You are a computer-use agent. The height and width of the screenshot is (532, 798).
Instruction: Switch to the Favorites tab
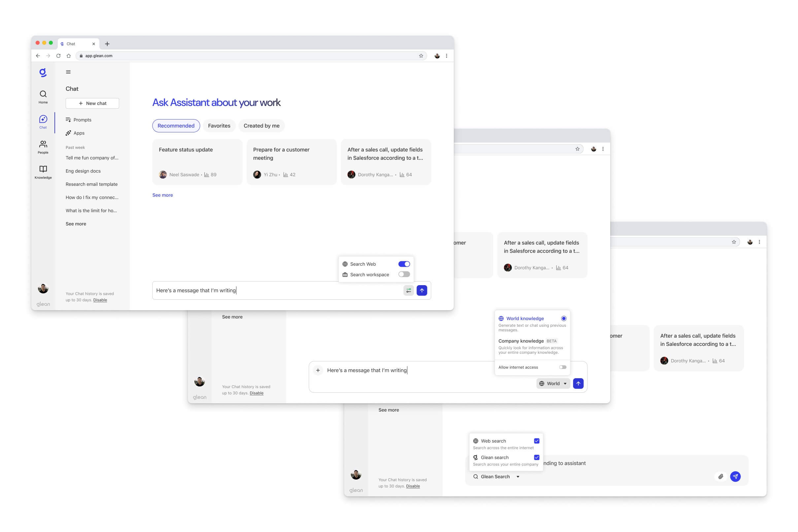click(x=219, y=126)
